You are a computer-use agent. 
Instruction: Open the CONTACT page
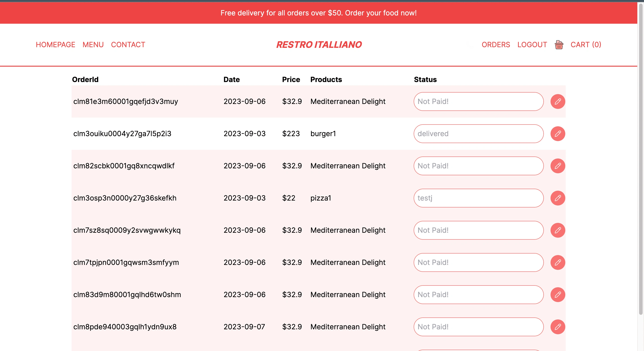coord(128,45)
